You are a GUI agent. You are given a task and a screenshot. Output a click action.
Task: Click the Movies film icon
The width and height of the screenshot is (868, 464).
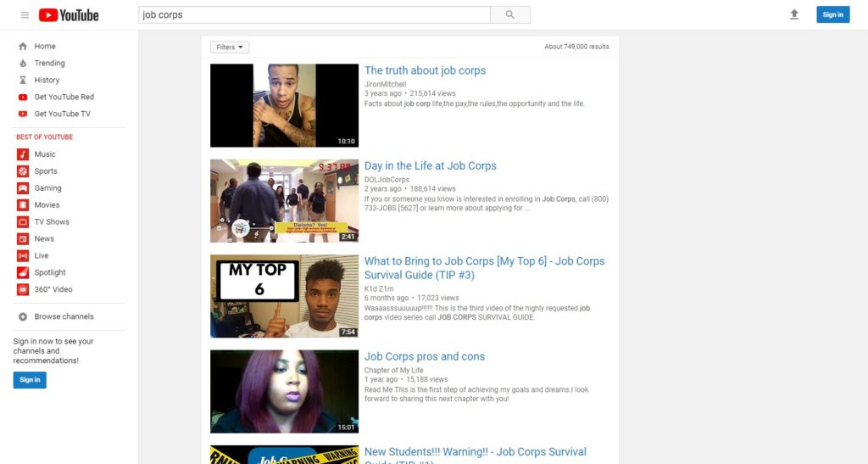23,205
